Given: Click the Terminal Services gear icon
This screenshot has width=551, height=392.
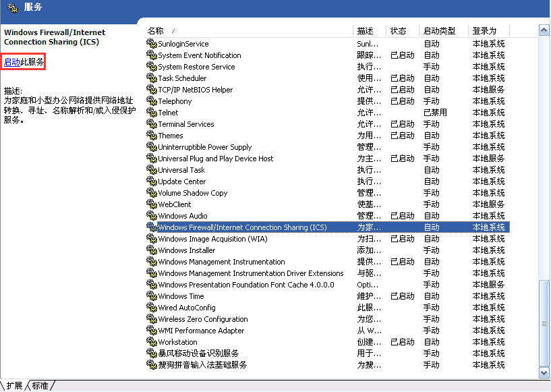Looking at the screenshot, I should click(x=152, y=123).
